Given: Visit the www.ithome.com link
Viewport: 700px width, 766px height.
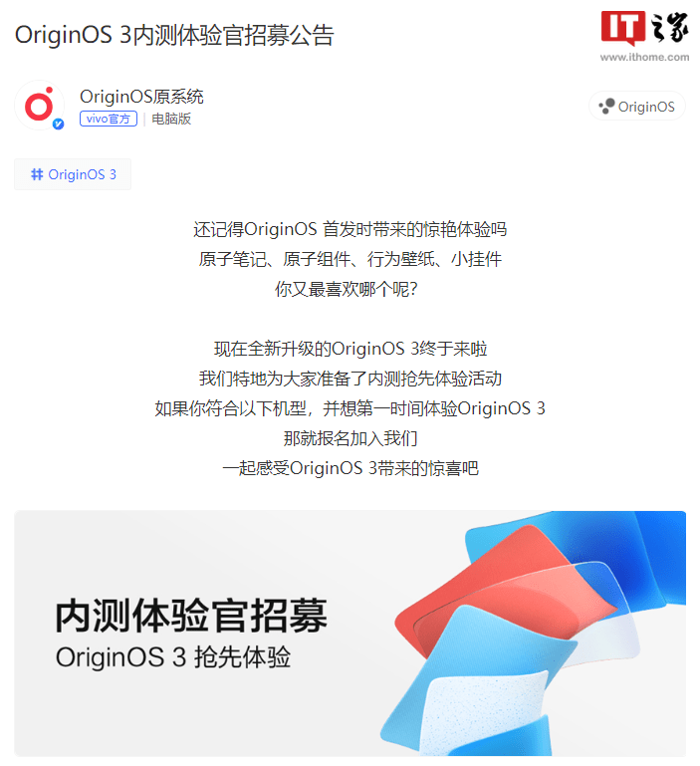Looking at the screenshot, I should pos(644,57).
